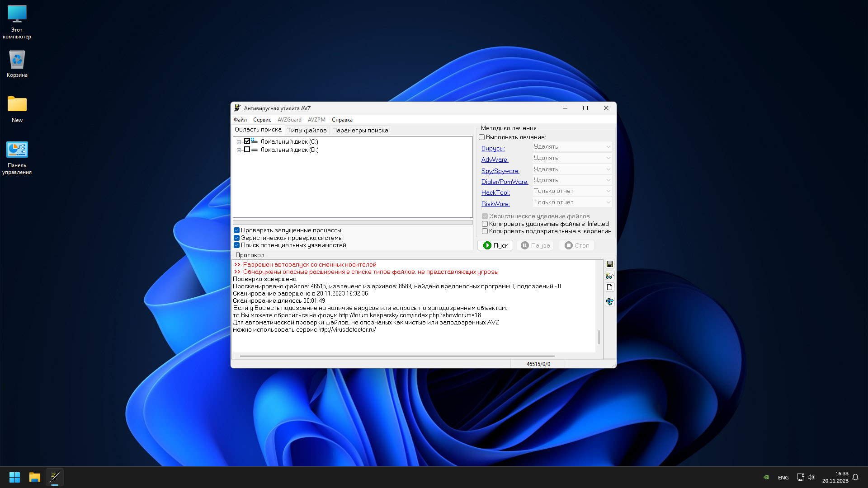Click the protocol horizontal scrollbar

click(397, 356)
